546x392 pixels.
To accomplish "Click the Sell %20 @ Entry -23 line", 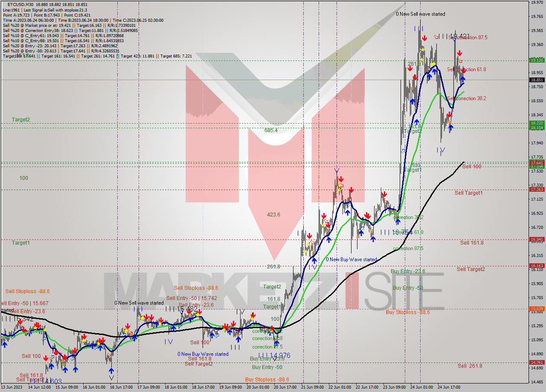I will [59, 46].
